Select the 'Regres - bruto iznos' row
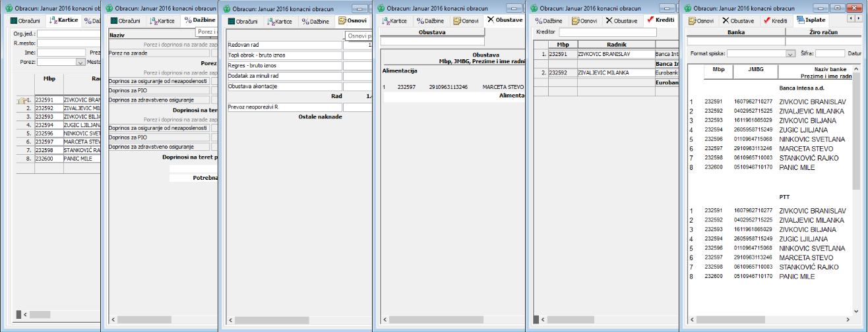Image resolution: width=868 pixels, height=332 pixels. 284,66
